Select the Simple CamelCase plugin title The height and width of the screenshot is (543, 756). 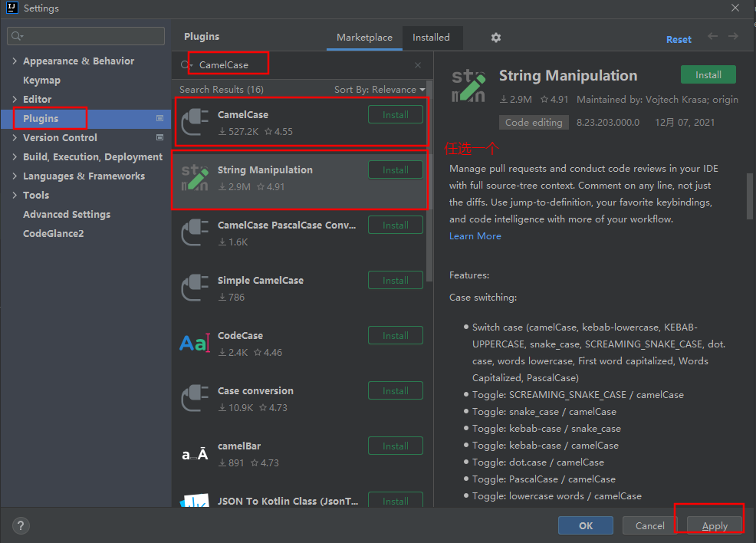pyautogui.click(x=261, y=281)
